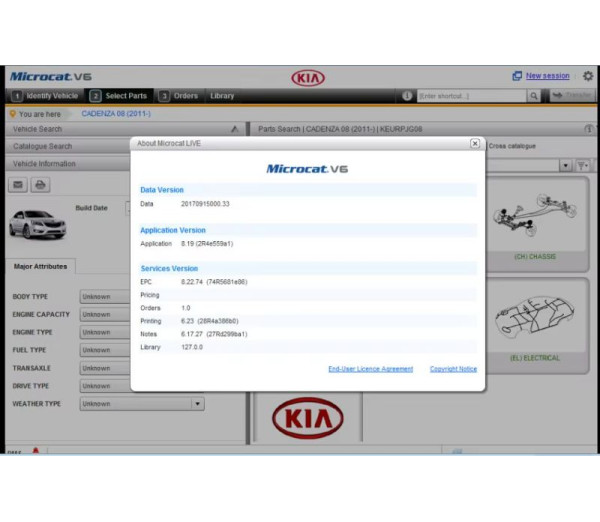Select the Chassis category thumbnail
Screen dimensions: 600x522
535,220
